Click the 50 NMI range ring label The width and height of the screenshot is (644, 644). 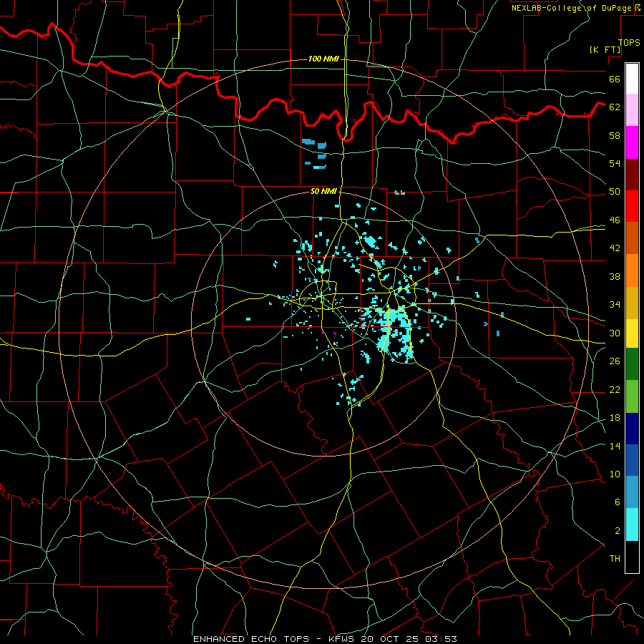tap(323, 191)
